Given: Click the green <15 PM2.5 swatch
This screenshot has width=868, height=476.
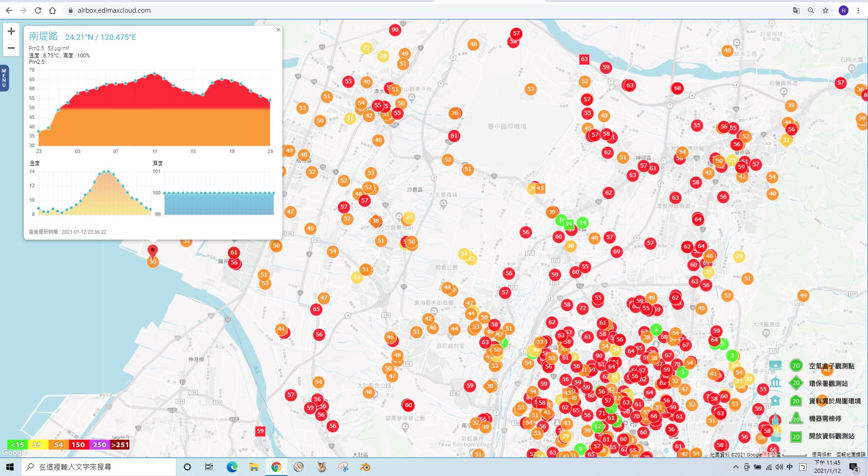Looking at the screenshot, I should pyautogui.click(x=18, y=444).
